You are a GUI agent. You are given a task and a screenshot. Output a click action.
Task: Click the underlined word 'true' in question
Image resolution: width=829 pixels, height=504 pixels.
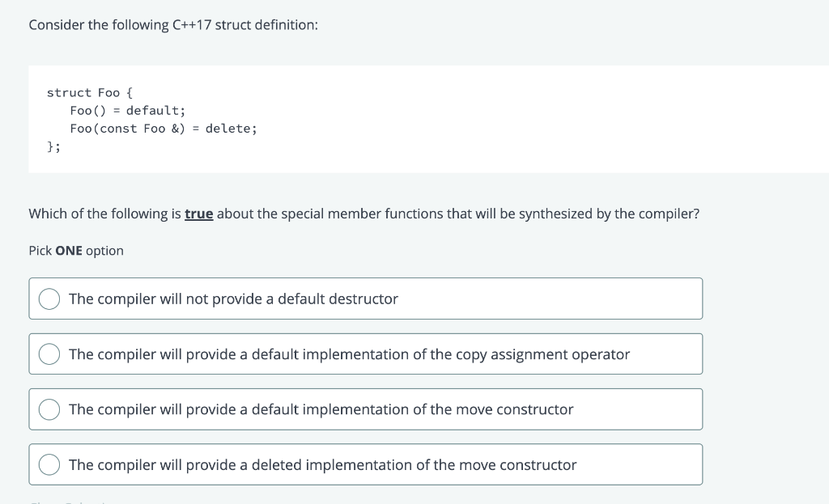[199, 214]
